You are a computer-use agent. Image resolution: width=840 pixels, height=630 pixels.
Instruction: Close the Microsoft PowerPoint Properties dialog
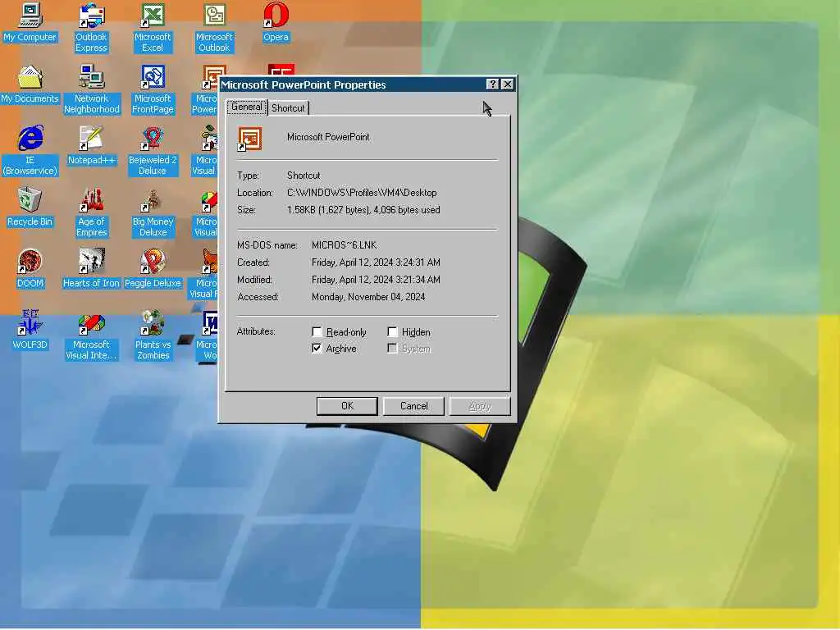pos(507,84)
